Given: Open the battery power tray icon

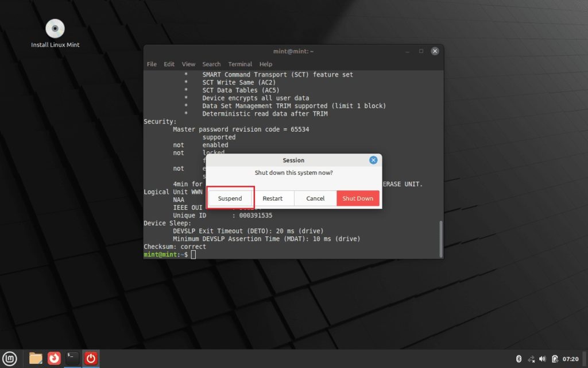Looking at the screenshot, I should coord(555,359).
